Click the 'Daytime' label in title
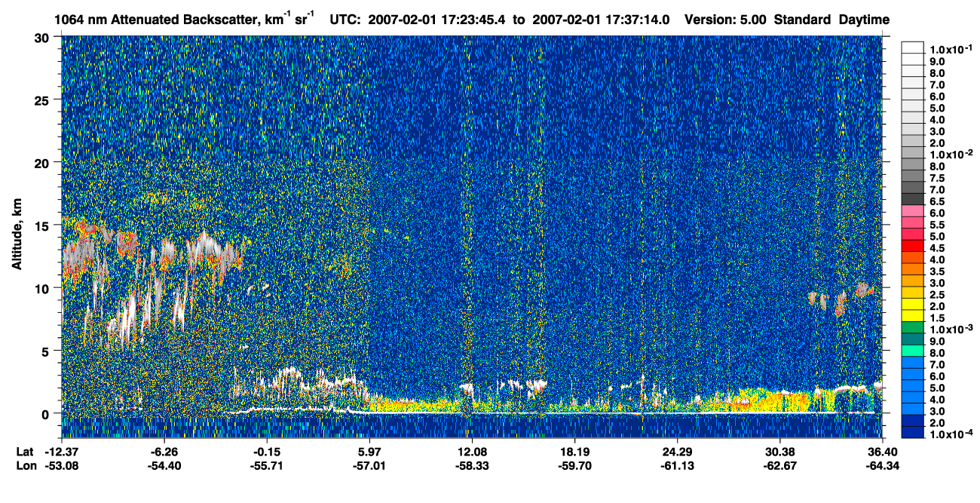 click(864, 20)
